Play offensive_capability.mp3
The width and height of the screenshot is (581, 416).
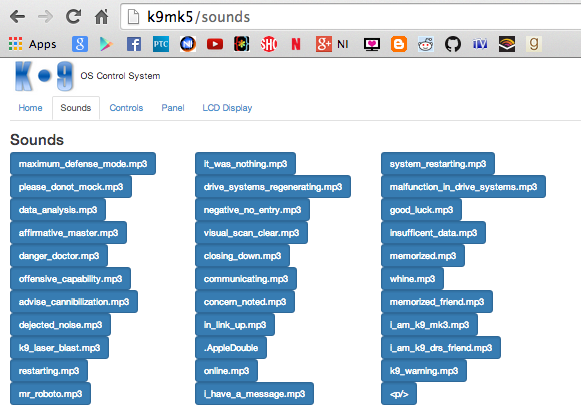[70, 278]
